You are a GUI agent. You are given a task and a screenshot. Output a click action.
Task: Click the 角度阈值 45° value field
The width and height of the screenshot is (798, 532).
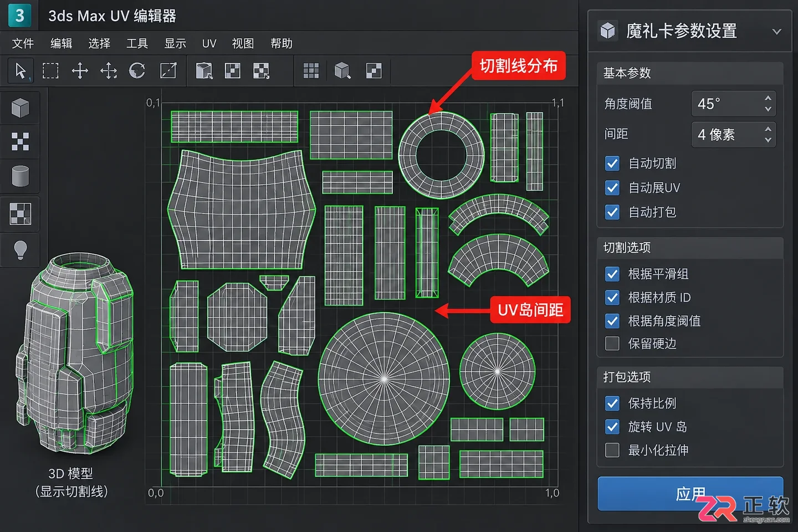tap(733, 104)
